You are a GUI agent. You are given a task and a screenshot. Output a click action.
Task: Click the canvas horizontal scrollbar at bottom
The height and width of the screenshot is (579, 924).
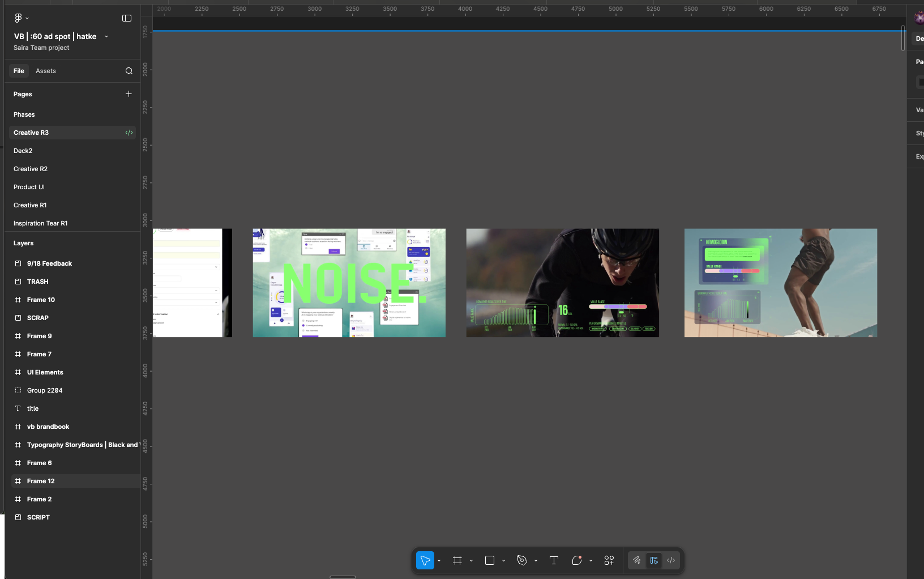click(343, 577)
